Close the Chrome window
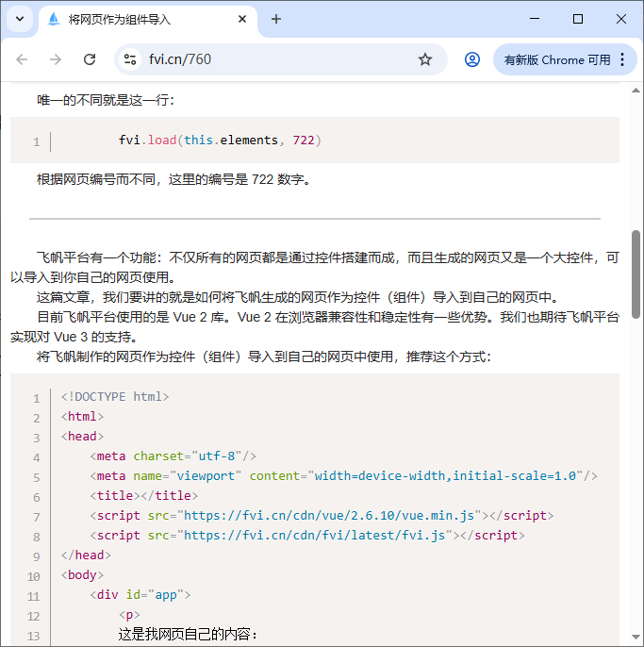This screenshot has width=644, height=647. pos(621,19)
